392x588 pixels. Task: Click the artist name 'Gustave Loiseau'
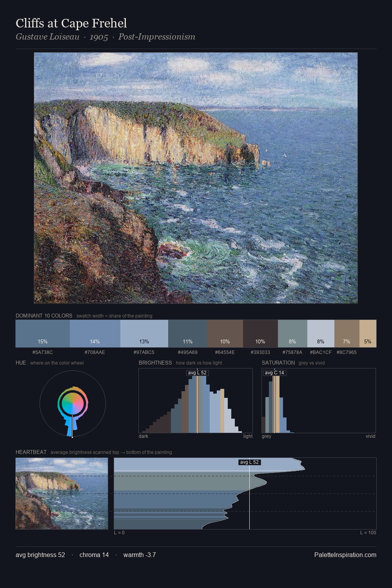(x=47, y=37)
